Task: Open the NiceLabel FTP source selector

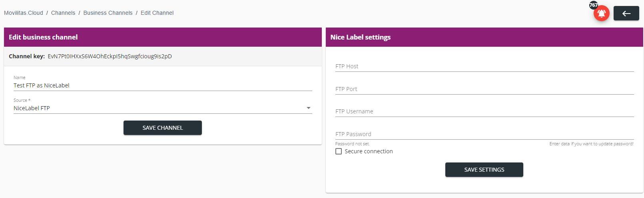Action: [160, 108]
